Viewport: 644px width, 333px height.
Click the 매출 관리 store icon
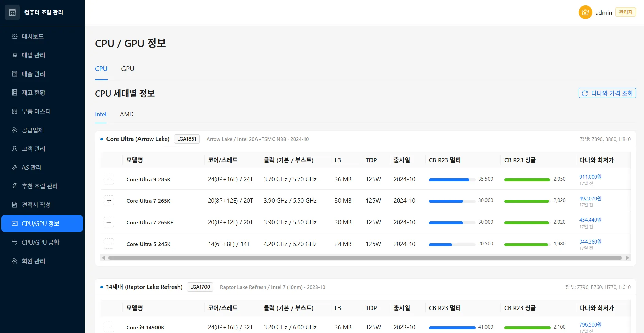pos(15,74)
